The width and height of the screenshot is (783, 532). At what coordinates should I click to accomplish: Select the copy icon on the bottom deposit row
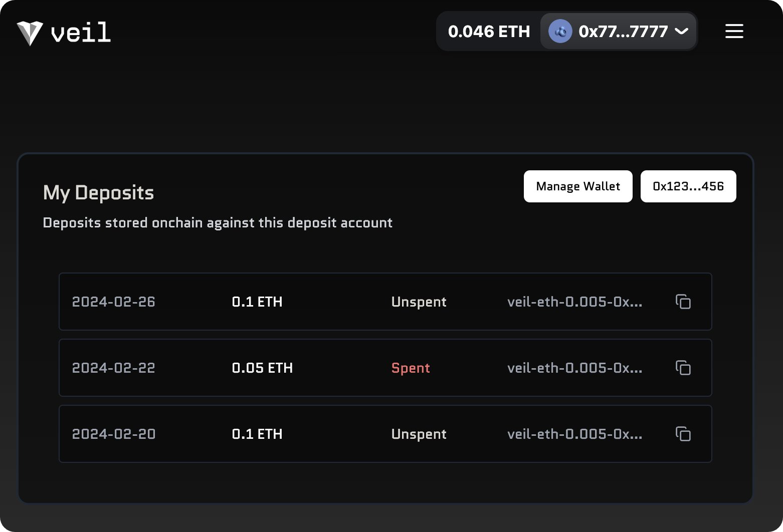(x=683, y=434)
